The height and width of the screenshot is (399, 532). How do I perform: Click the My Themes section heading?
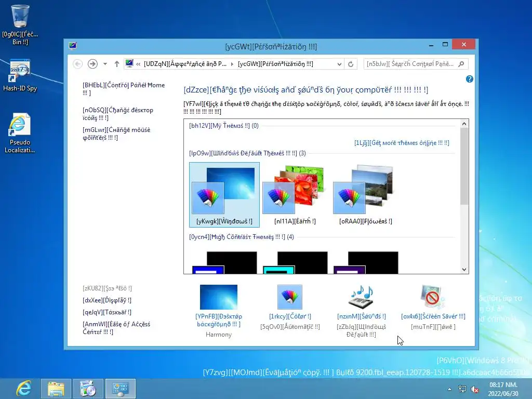click(223, 126)
